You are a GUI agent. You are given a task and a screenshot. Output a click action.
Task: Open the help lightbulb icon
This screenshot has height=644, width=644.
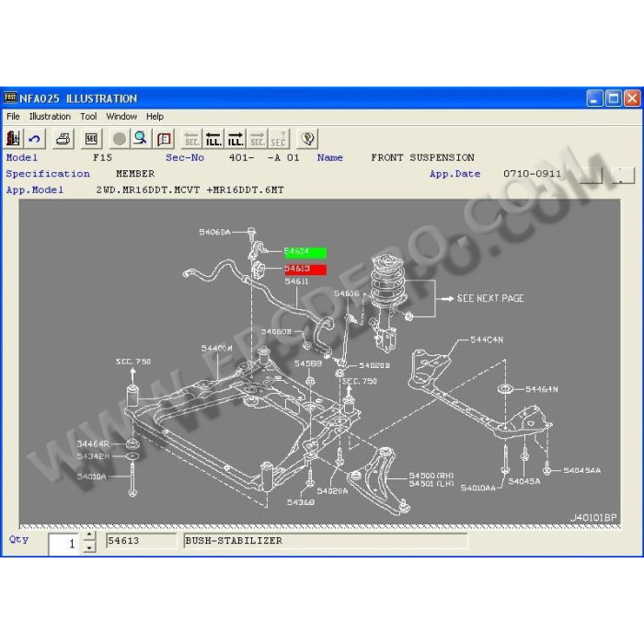[x=307, y=139]
